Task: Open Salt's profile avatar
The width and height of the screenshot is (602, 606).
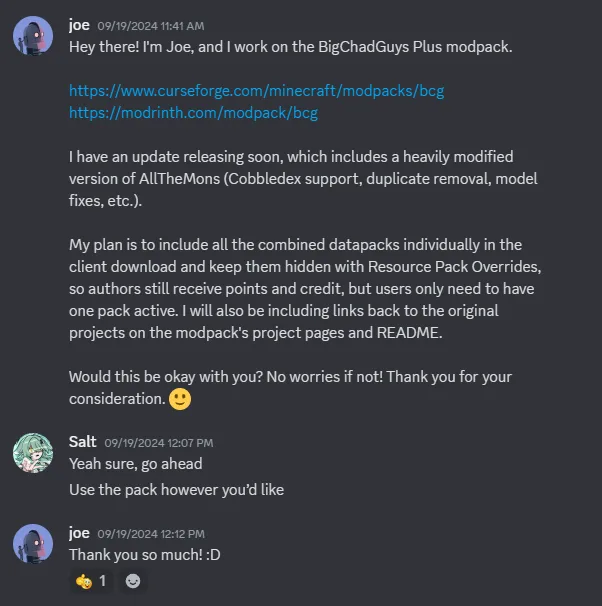Action: pos(33,453)
